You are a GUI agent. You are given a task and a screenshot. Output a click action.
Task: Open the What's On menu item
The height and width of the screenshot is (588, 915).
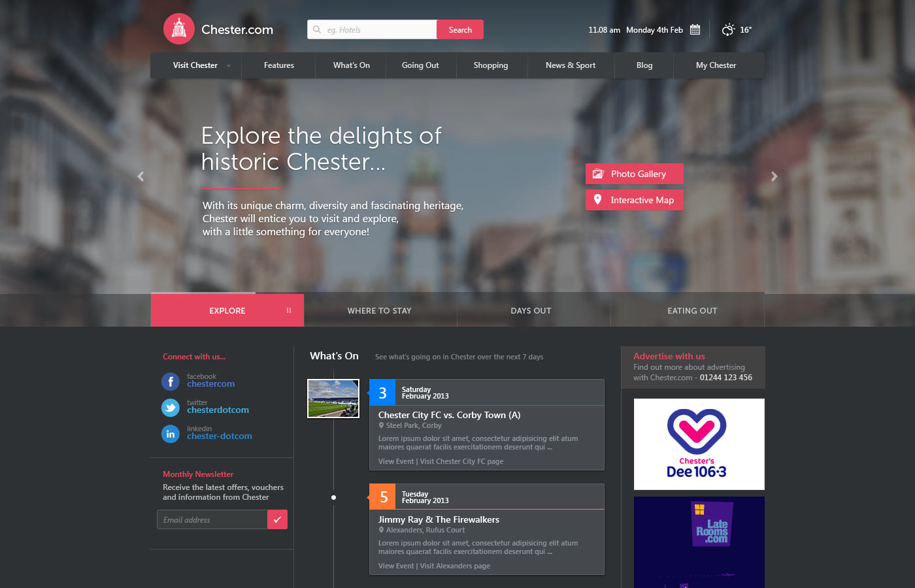coord(352,65)
